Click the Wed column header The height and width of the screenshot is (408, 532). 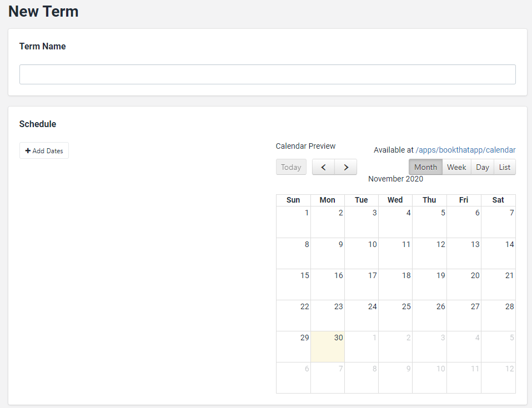point(395,200)
